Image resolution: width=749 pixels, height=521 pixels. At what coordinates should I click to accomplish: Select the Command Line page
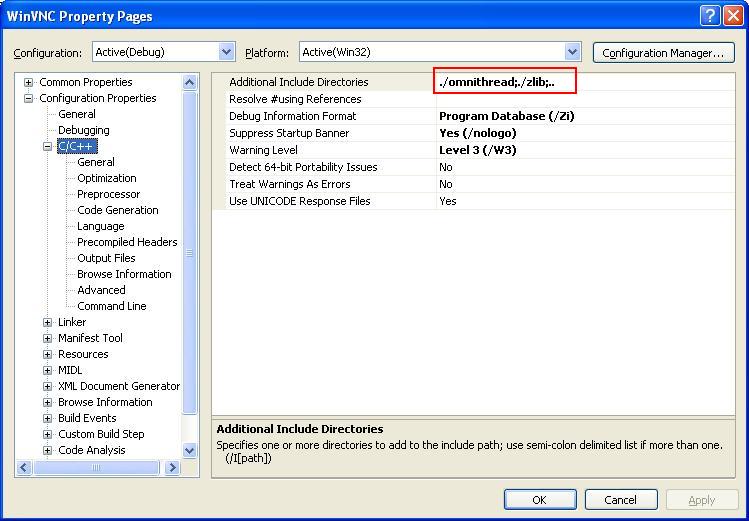pyautogui.click(x=112, y=306)
